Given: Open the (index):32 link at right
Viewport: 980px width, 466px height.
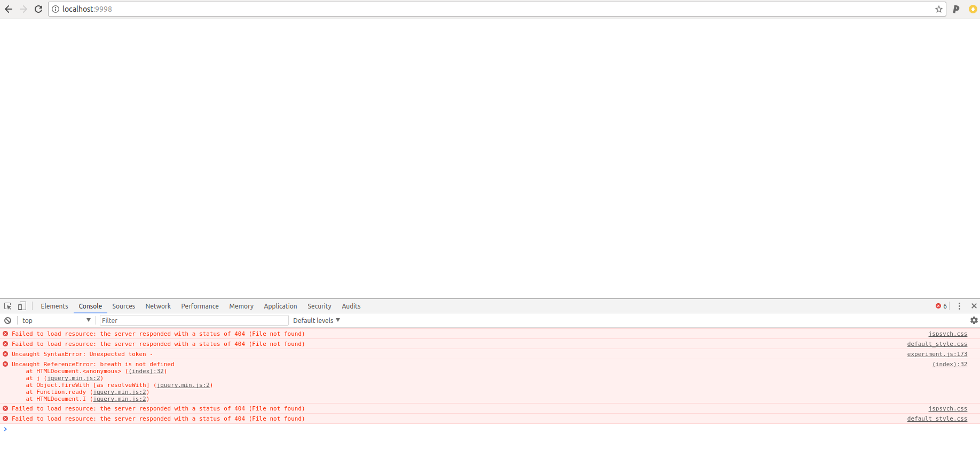Looking at the screenshot, I should point(950,364).
